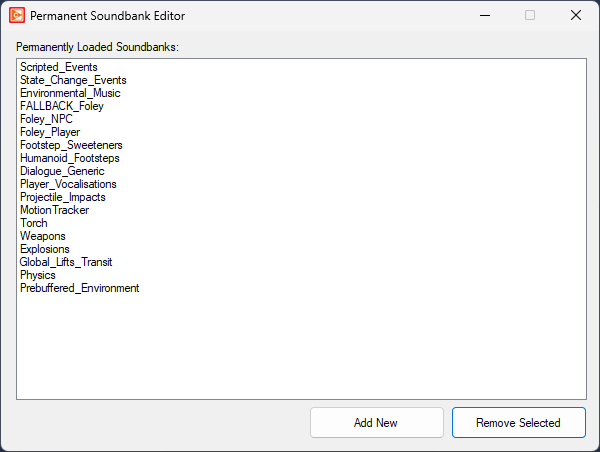600x452 pixels.
Task: Highlight the Foley_NPC soundbank
Action: (47, 119)
